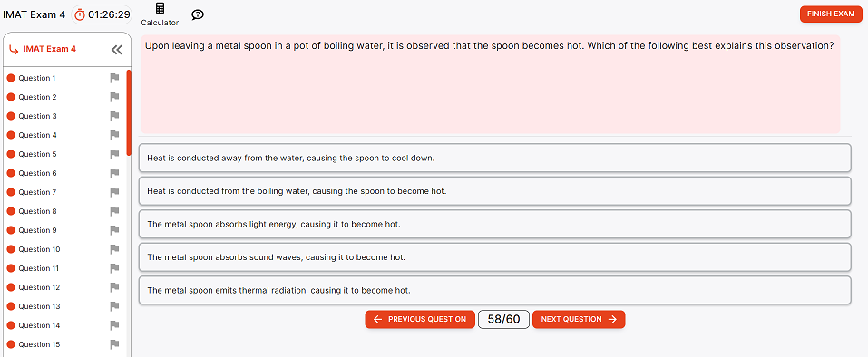
Task: Click the Finish Exam button
Action: click(830, 14)
